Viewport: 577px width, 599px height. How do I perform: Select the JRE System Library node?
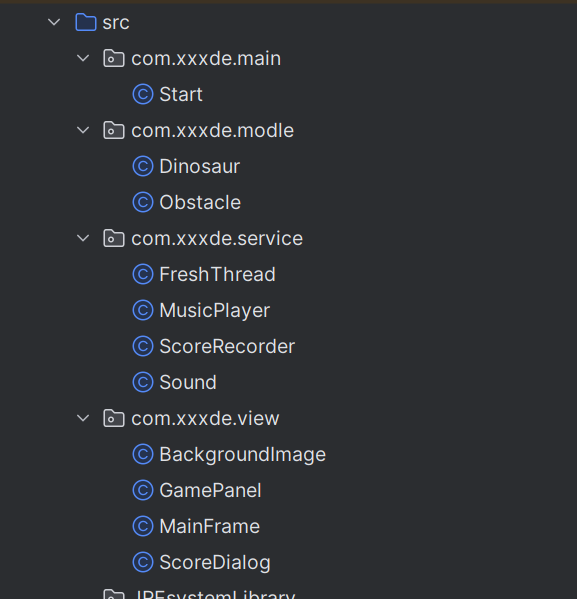216,594
